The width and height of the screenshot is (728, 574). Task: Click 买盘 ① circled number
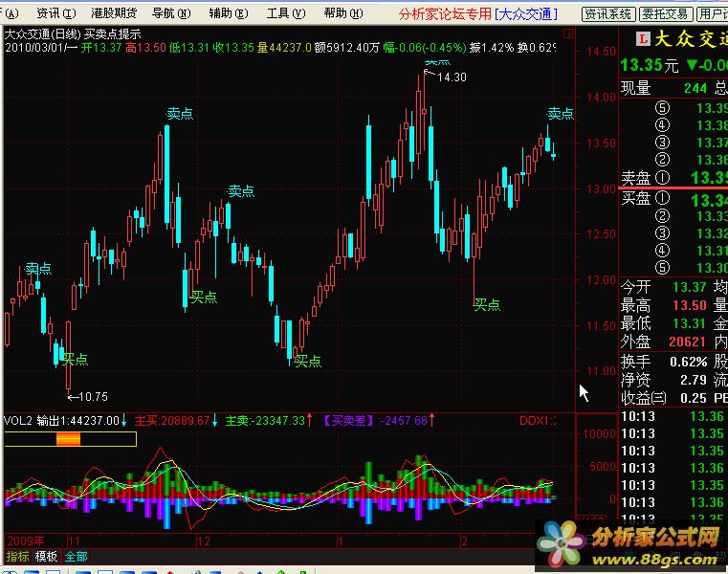tap(662, 198)
